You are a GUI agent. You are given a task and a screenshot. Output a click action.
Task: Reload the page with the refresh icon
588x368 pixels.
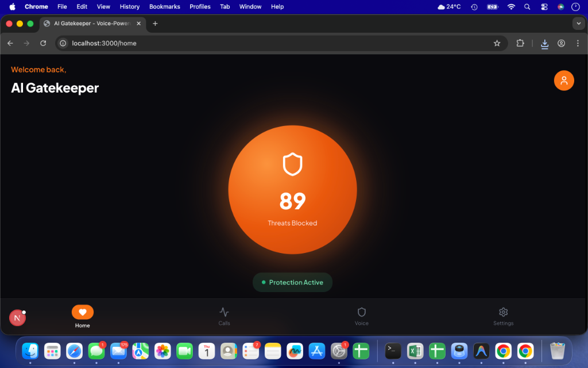click(x=43, y=43)
